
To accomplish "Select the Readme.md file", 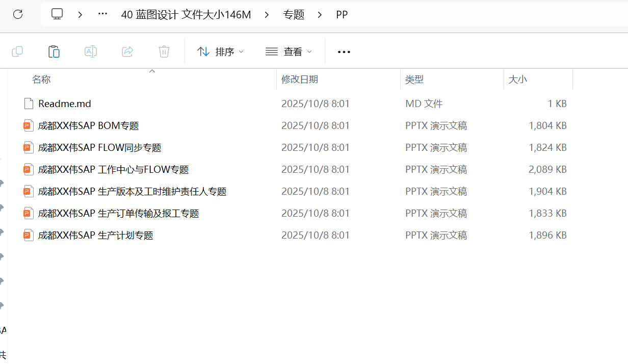I will click(x=64, y=104).
